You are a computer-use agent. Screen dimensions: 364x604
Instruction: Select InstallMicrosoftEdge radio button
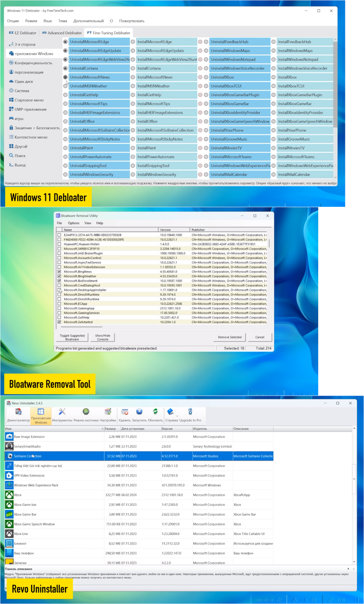coord(133,42)
